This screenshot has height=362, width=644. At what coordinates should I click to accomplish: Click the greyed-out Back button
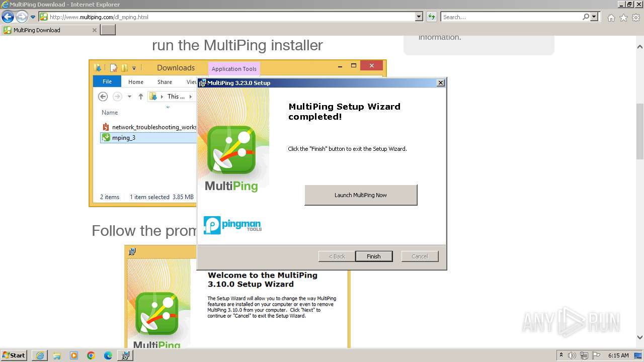click(337, 256)
